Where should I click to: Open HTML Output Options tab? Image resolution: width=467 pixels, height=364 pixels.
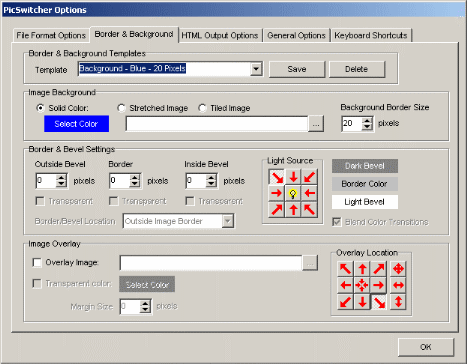pyautogui.click(x=220, y=35)
